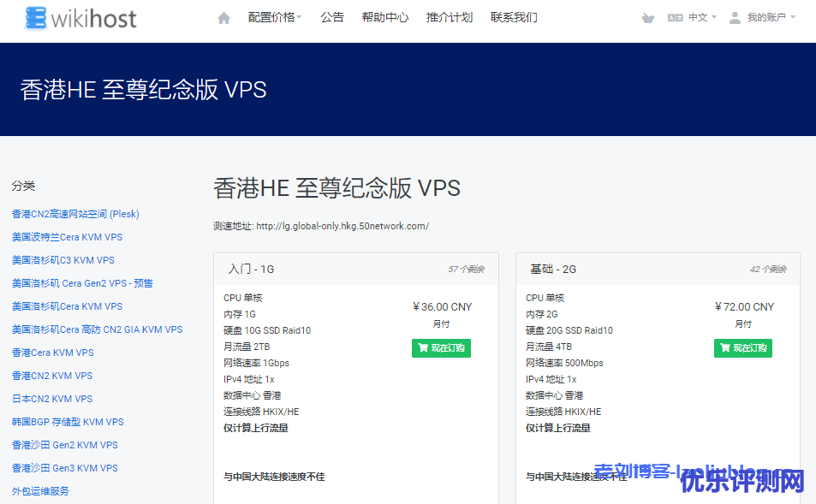Open 外包运维服务 category link
Image resolution: width=816 pixels, height=504 pixels.
click(x=40, y=491)
